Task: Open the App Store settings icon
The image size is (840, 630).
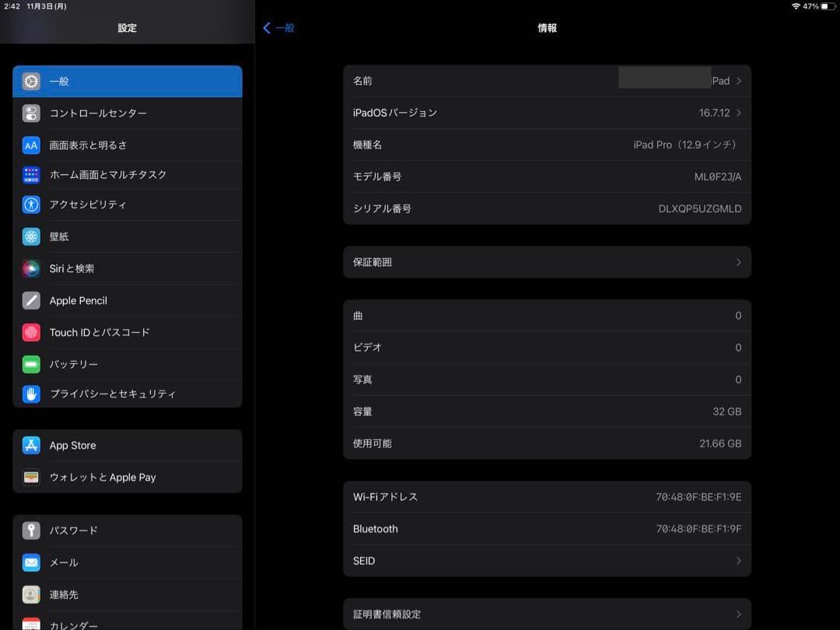Action: click(30, 445)
